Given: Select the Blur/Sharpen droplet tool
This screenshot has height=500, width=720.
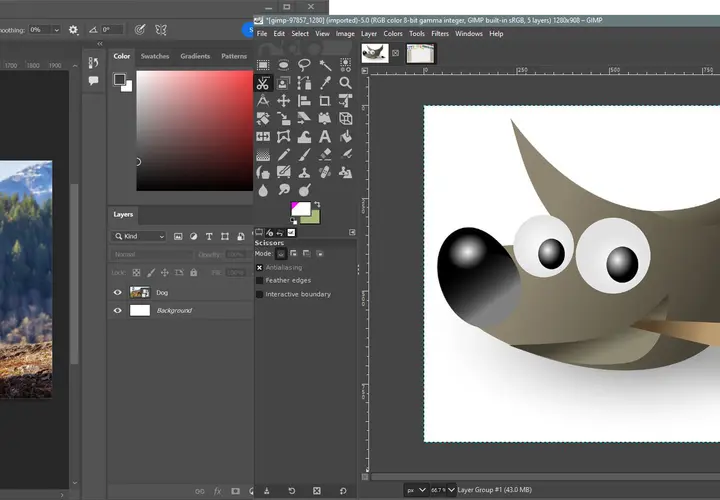Looking at the screenshot, I should [263, 190].
